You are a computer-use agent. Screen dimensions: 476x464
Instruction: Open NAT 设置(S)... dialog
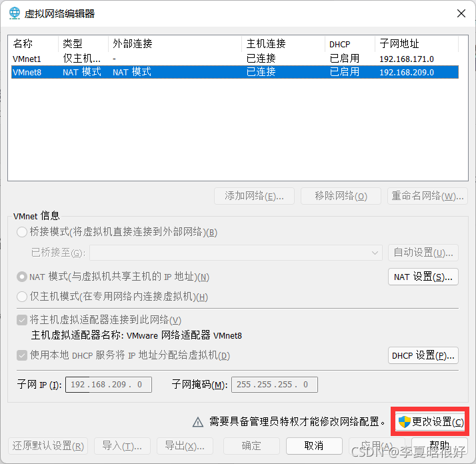(x=423, y=277)
